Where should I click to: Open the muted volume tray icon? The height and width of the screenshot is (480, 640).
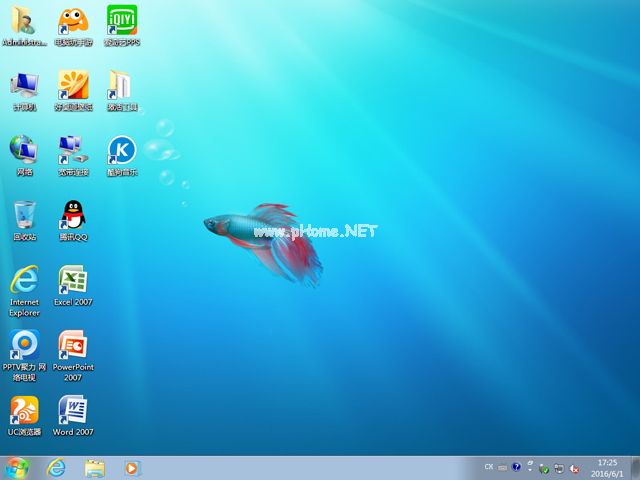tap(574, 469)
